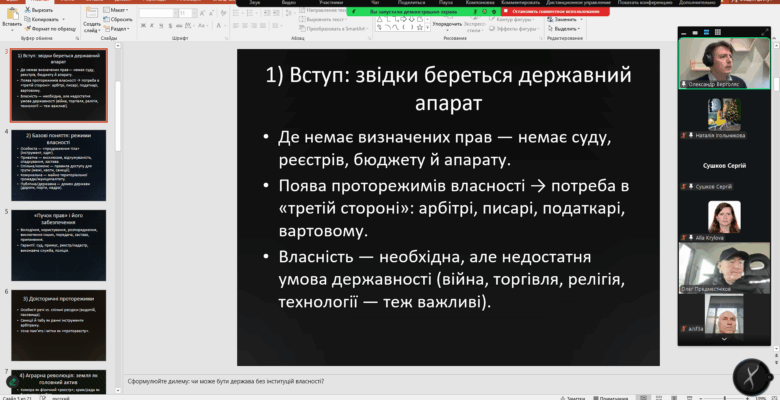780x400 pixels.
Task: Click Pause share (Пауза) button
Action: pyautogui.click(x=446, y=3)
